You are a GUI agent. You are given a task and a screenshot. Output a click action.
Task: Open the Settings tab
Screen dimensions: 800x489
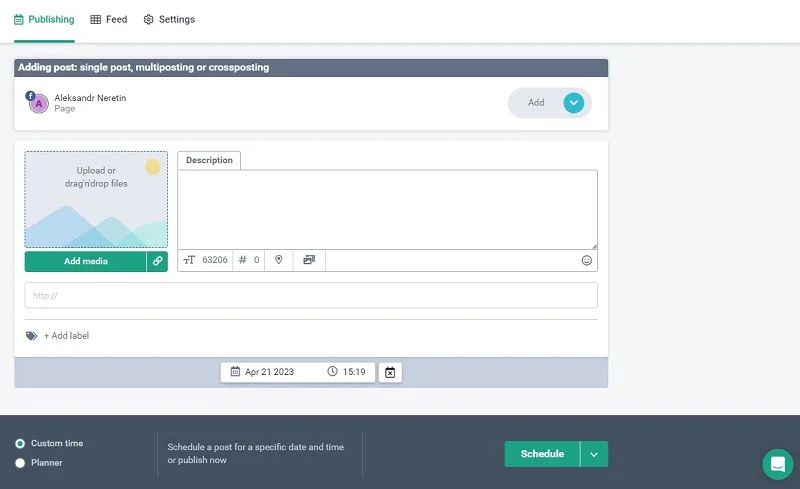point(169,20)
